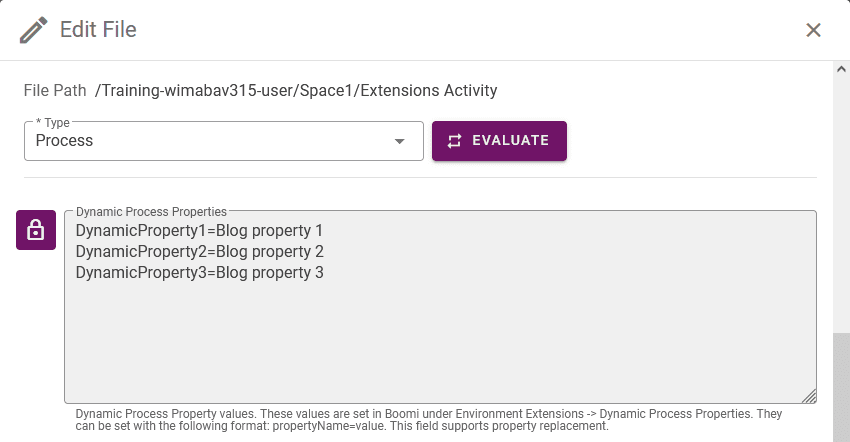The width and height of the screenshot is (850, 442).
Task: Expand the Type dropdown arrow
Action: click(x=400, y=141)
